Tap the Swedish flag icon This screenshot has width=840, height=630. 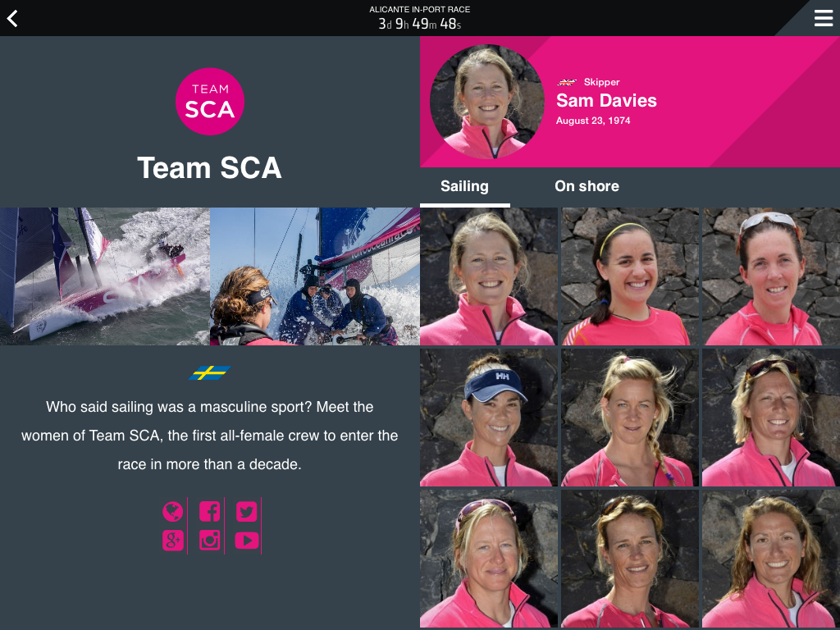point(209,373)
